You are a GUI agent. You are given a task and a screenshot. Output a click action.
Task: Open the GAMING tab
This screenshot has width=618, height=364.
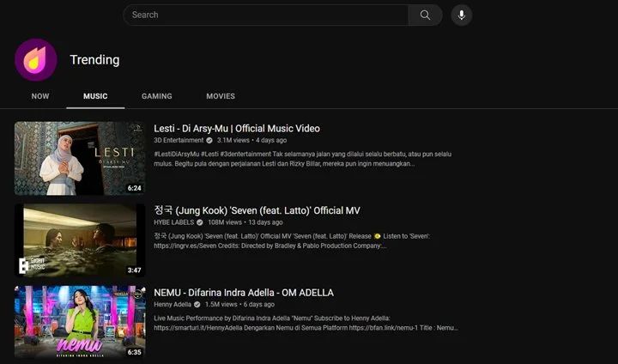coord(157,96)
